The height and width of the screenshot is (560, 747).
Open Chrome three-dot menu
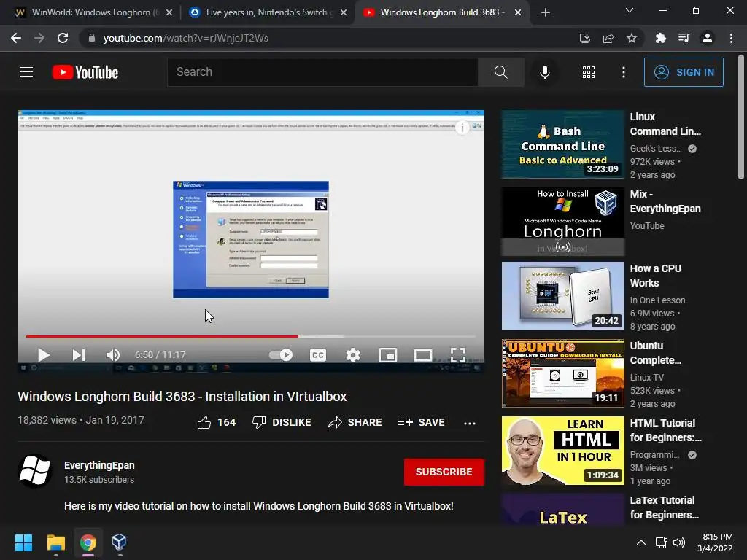(x=731, y=38)
